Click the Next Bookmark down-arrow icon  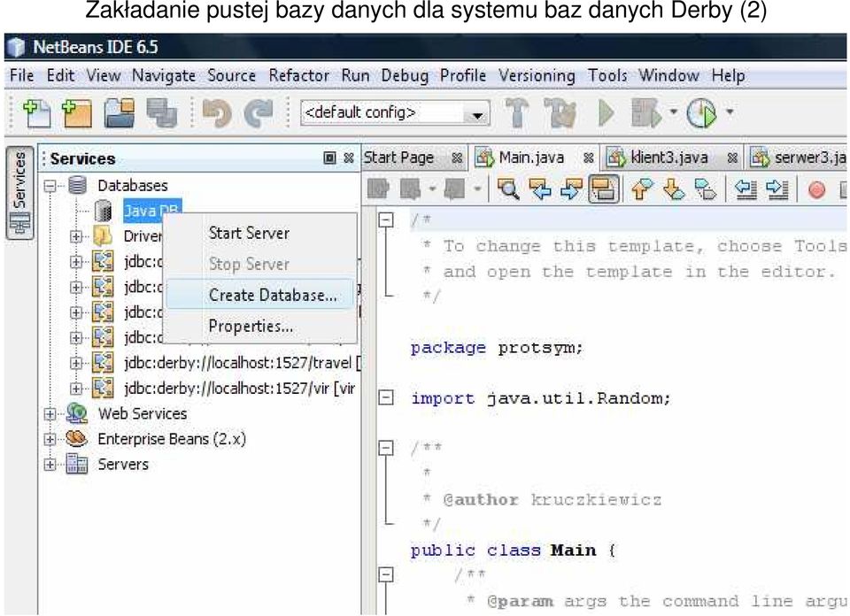click(673, 189)
